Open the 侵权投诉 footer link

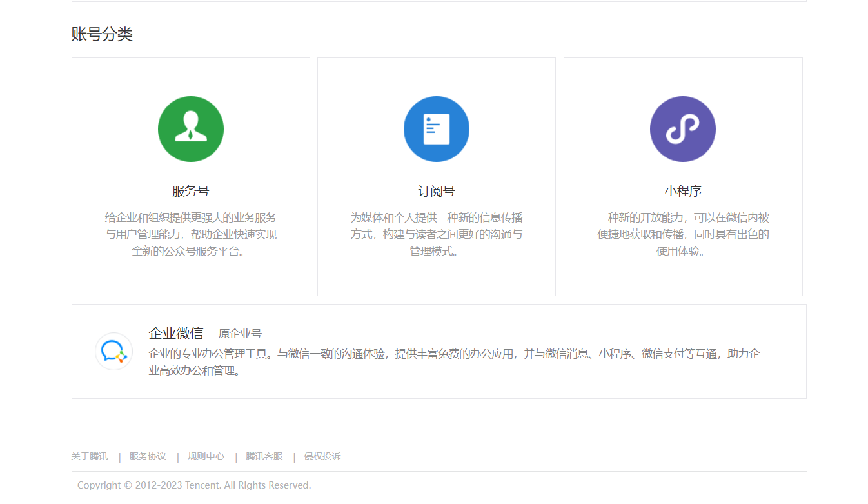click(322, 456)
